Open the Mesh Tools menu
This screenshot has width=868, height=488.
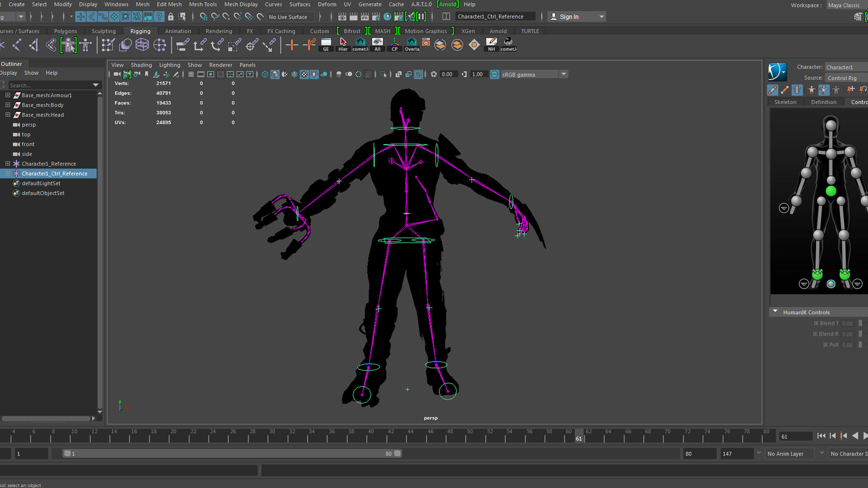[x=203, y=4]
